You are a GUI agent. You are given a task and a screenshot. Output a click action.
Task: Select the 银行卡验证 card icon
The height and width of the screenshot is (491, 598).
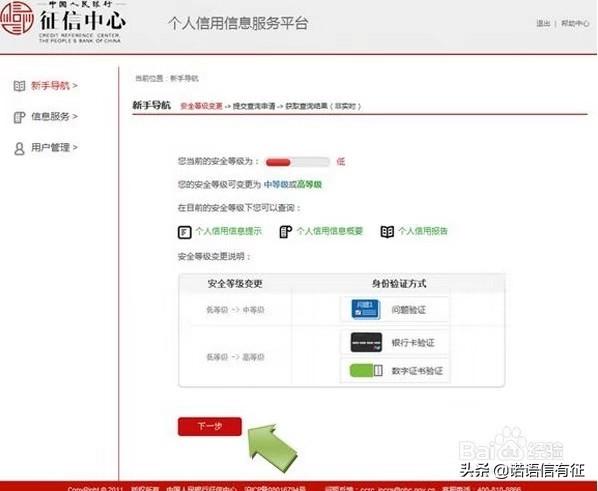coord(366,342)
